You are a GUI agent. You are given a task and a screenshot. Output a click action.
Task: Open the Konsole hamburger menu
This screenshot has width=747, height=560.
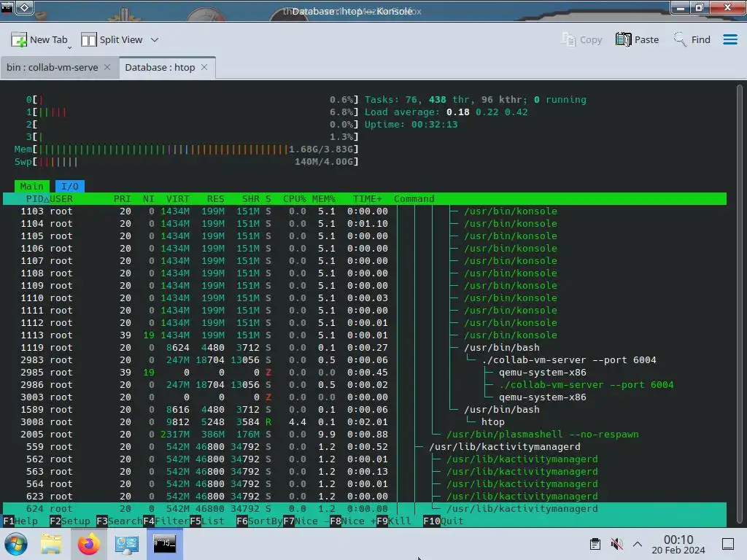(729, 39)
